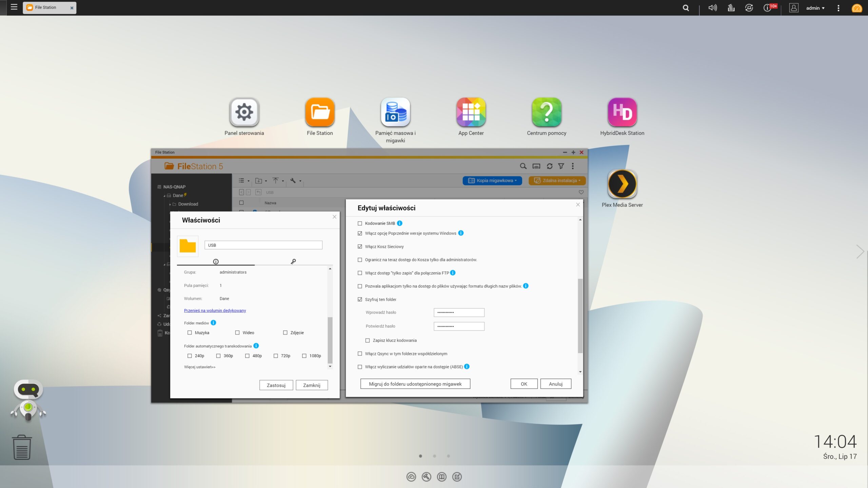Open the volume control icon

pyautogui.click(x=712, y=8)
